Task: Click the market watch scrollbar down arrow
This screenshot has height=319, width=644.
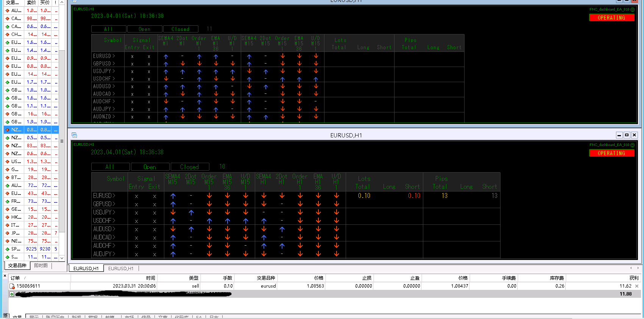Action: 62,258
